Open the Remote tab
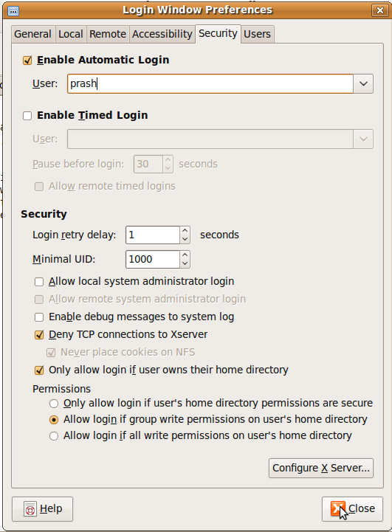 click(108, 34)
